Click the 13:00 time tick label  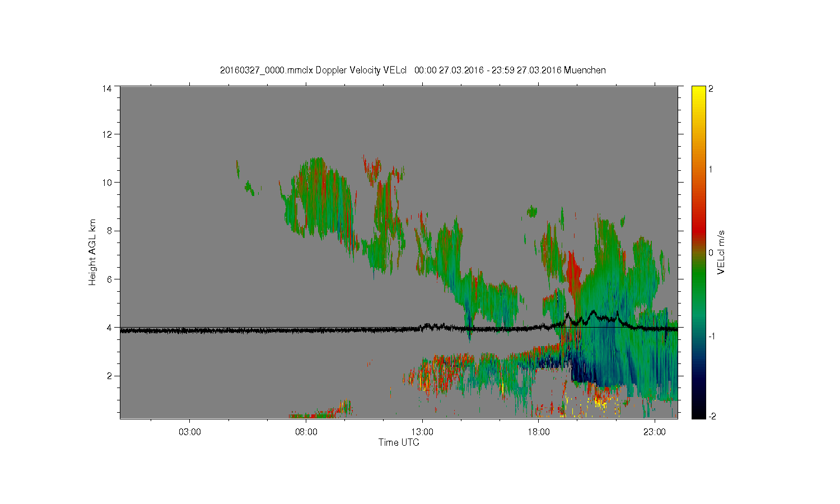(x=422, y=432)
